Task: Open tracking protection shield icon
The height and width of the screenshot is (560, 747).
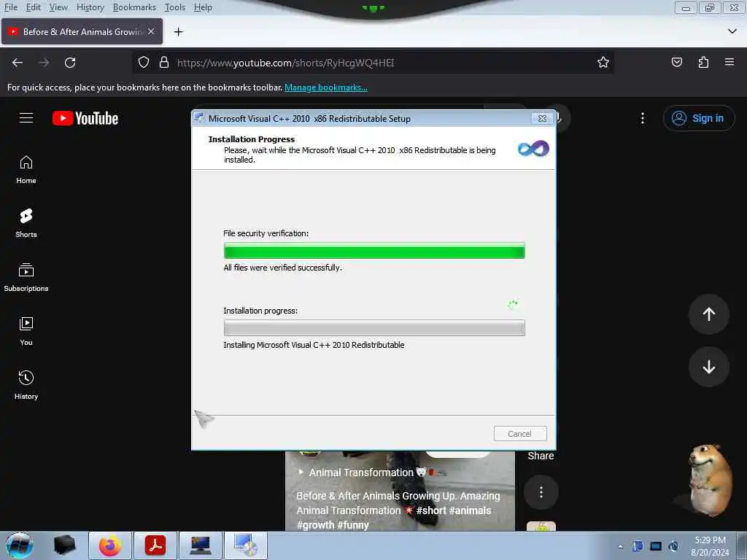Action: click(x=144, y=63)
